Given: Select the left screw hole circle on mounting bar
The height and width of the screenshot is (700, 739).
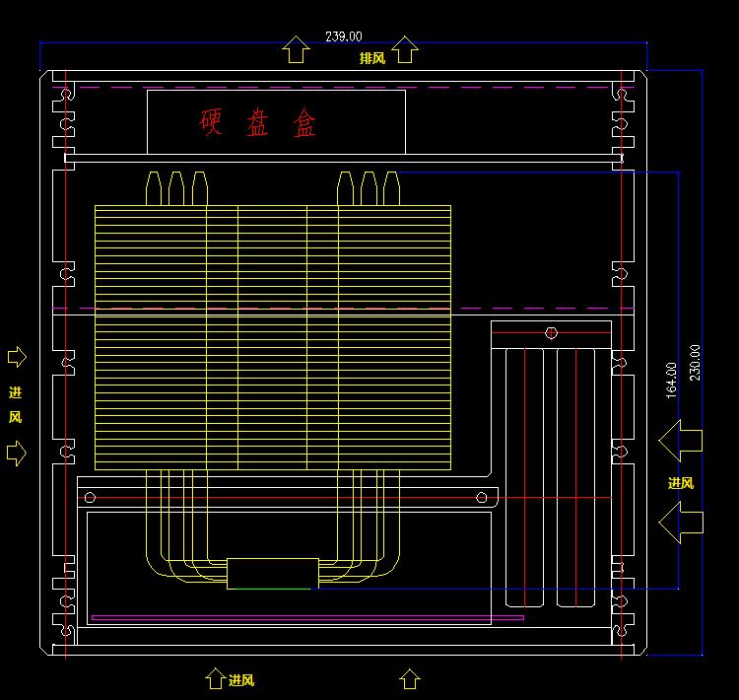Looking at the screenshot, I should coord(90,498).
